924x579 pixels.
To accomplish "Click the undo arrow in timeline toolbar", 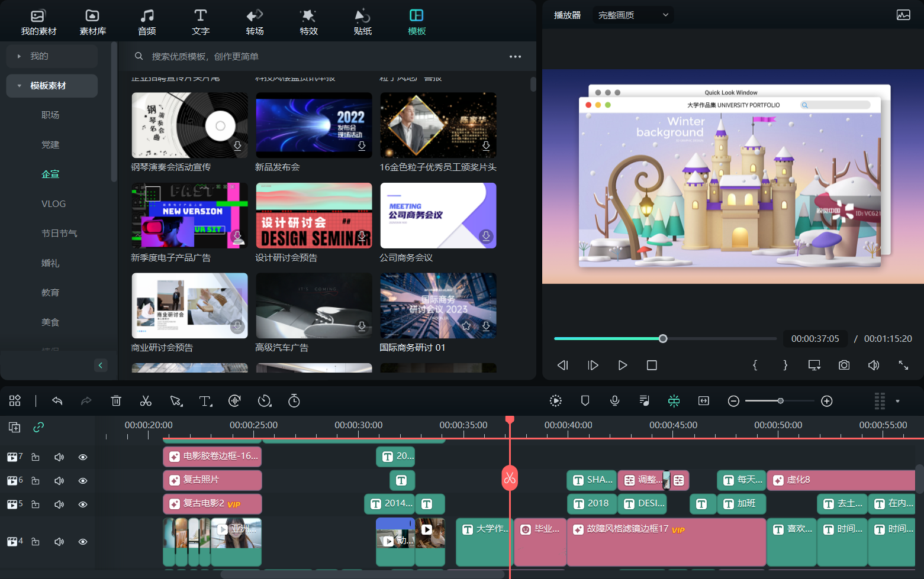I will click(x=57, y=401).
